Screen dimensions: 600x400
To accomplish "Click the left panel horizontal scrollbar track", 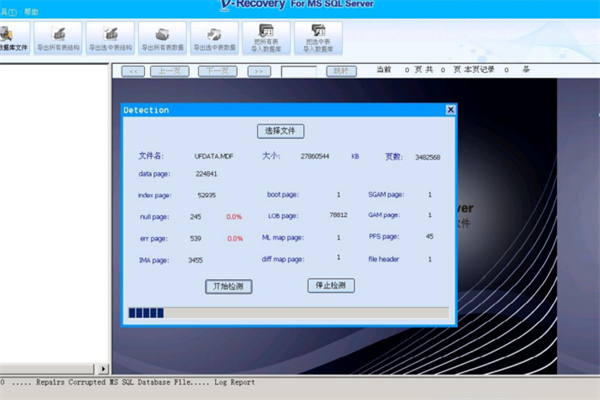I will pyautogui.click(x=47, y=369).
